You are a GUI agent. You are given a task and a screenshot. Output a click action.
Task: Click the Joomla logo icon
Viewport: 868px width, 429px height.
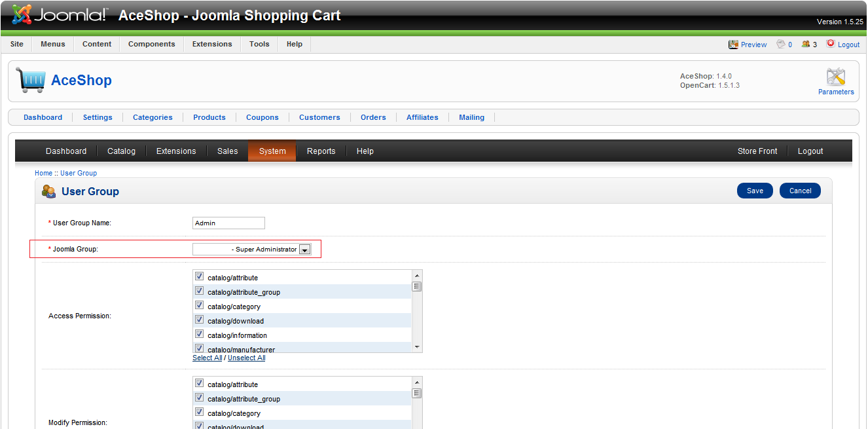[21, 14]
